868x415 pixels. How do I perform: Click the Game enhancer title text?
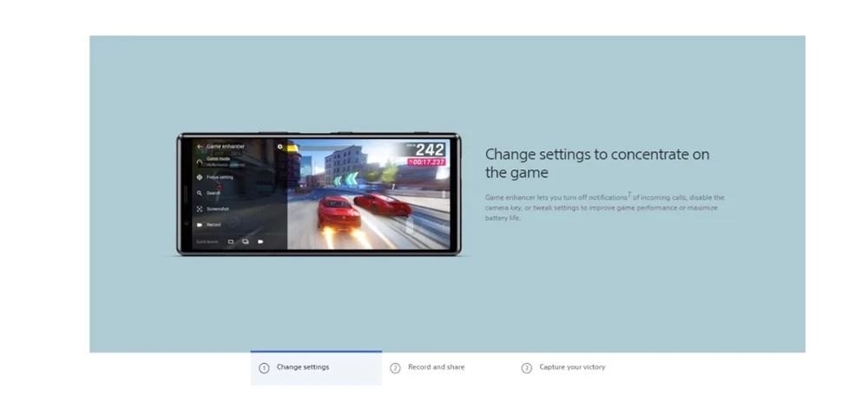[226, 147]
